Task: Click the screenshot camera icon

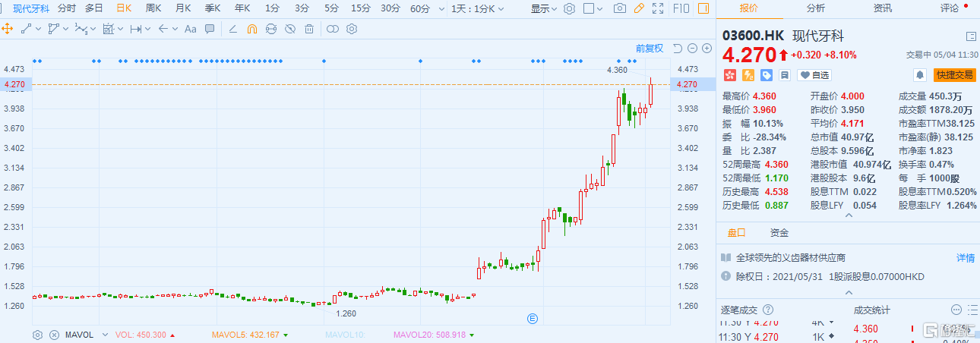Action: tap(620, 8)
